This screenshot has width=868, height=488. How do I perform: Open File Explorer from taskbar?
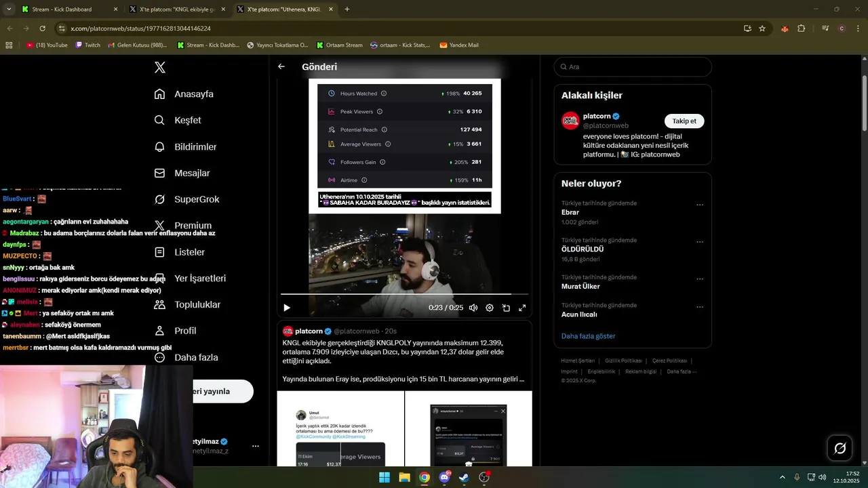coord(404,477)
